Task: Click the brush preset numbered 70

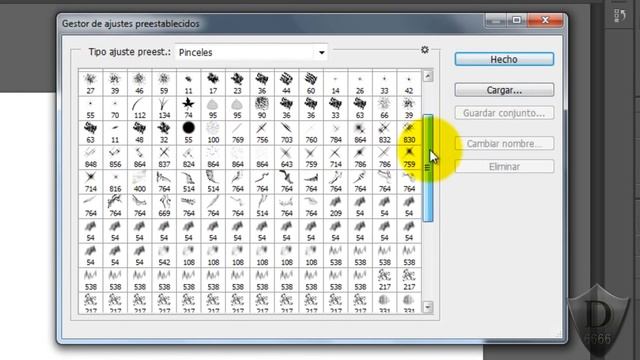Action: [x=115, y=108]
